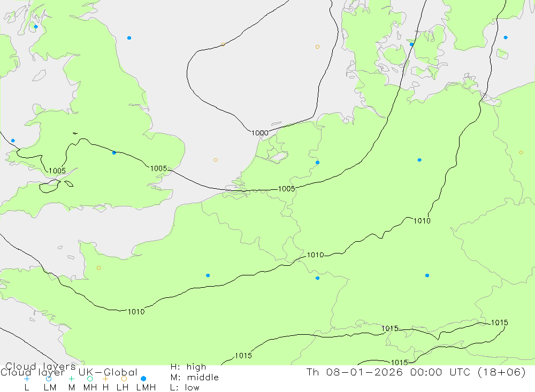This screenshot has width=535, height=392.
Task: Click the 1010 isobar label over western France
Action: coord(136,311)
